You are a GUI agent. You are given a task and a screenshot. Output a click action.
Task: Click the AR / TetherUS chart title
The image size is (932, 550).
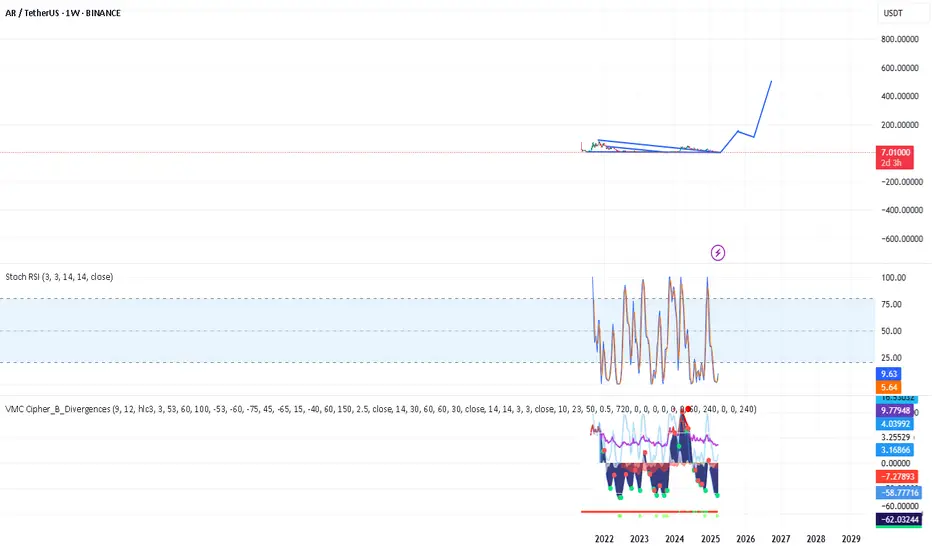tap(62, 12)
